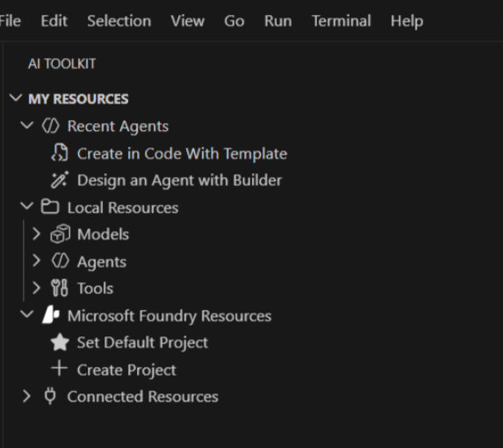Click the Agents icon under Local Resources
Image resolution: width=503 pixels, height=448 pixels.
tap(61, 261)
